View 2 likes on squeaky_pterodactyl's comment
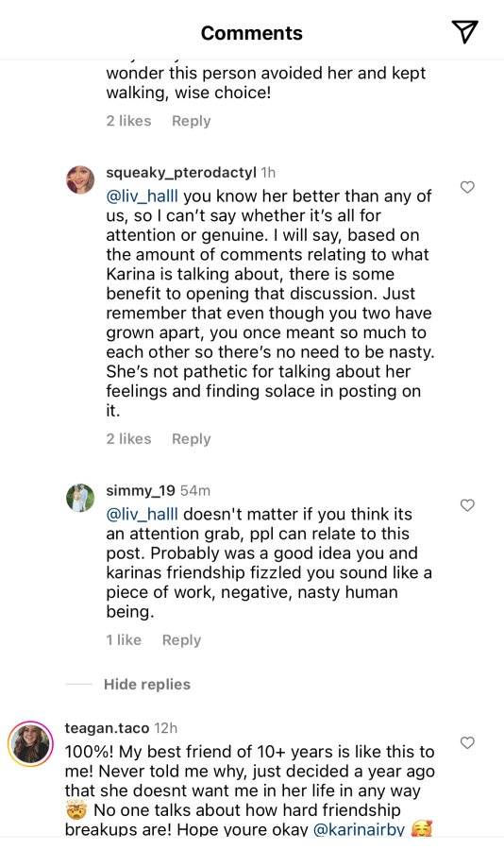This screenshot has height=850, width=504. click(128, 438)
